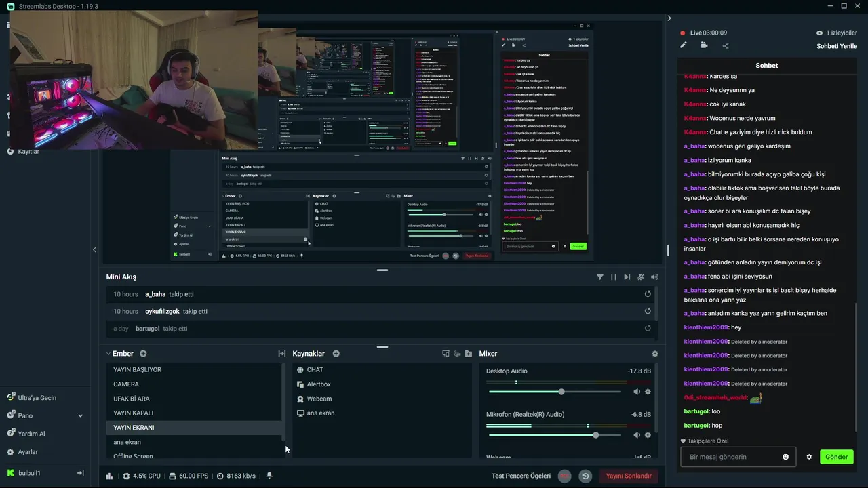This screenshot has width=868, height=488.
Task: Open Desktop Audio settings gear
Action: (648, 392)
